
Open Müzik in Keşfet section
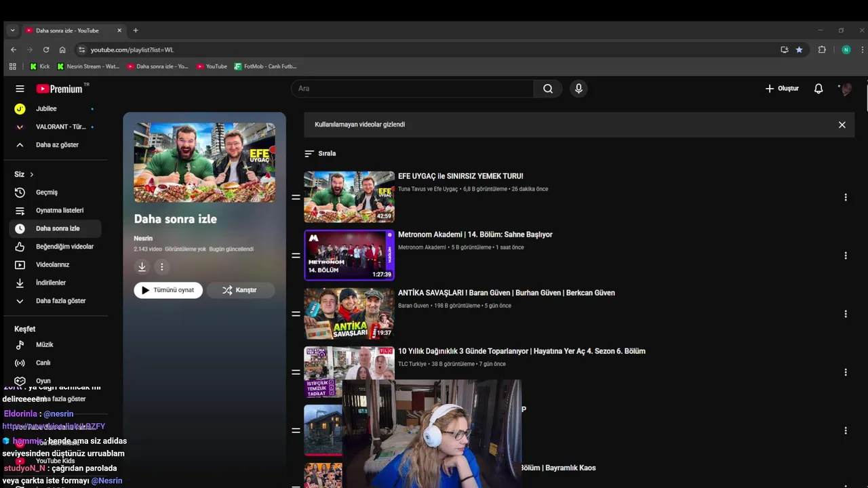coord(56,345)
